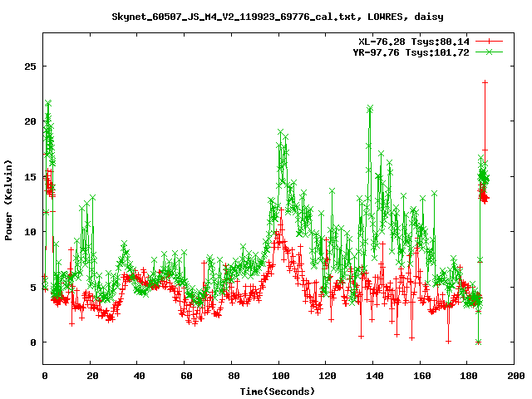Click the green peak near 140 seconds
The width and height of the screenshot is (532, 399).
click(x=370, y=108)
